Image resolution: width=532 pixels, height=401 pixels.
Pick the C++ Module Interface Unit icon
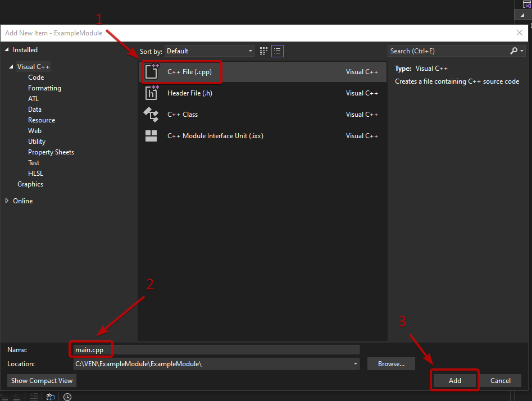pos(152,136)
